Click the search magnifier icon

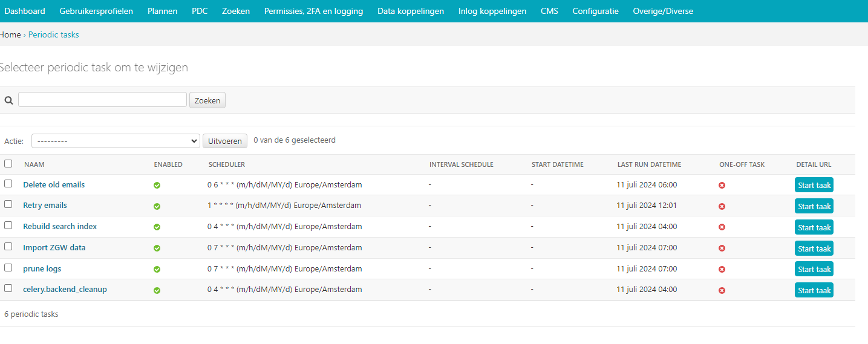[8, 100]
